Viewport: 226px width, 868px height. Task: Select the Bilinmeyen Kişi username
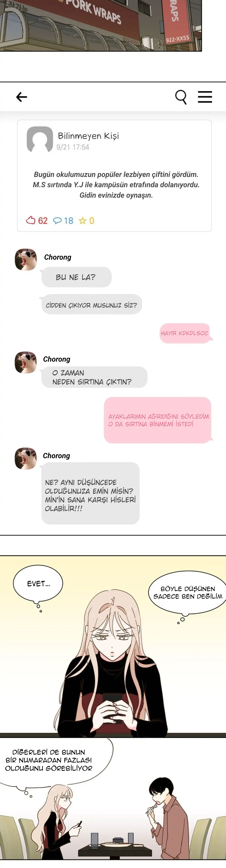tap(88, 136)
